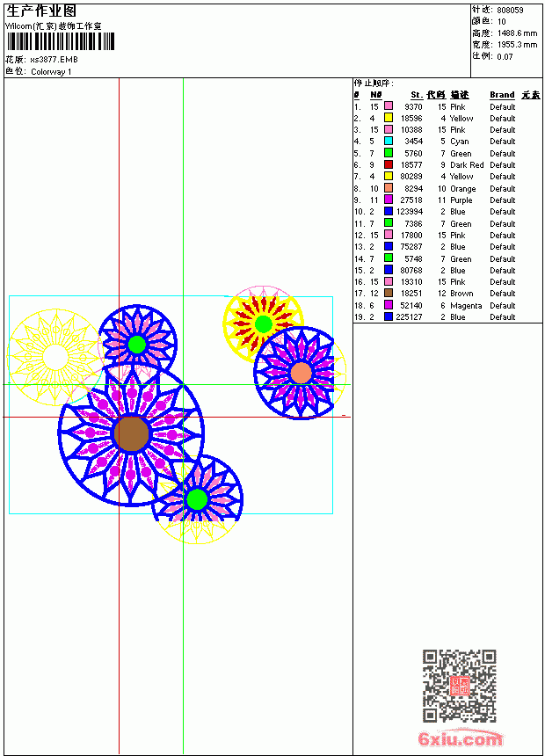The height and width of the screenshot is (756, 545).
Task: Click the yellow outline flower at far left
Action: [55, 357]
